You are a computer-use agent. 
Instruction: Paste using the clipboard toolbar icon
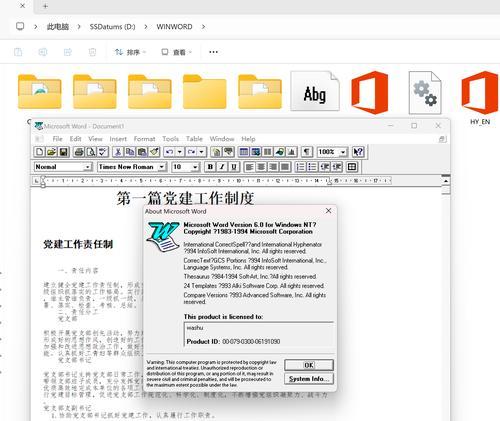coord(142,152)
